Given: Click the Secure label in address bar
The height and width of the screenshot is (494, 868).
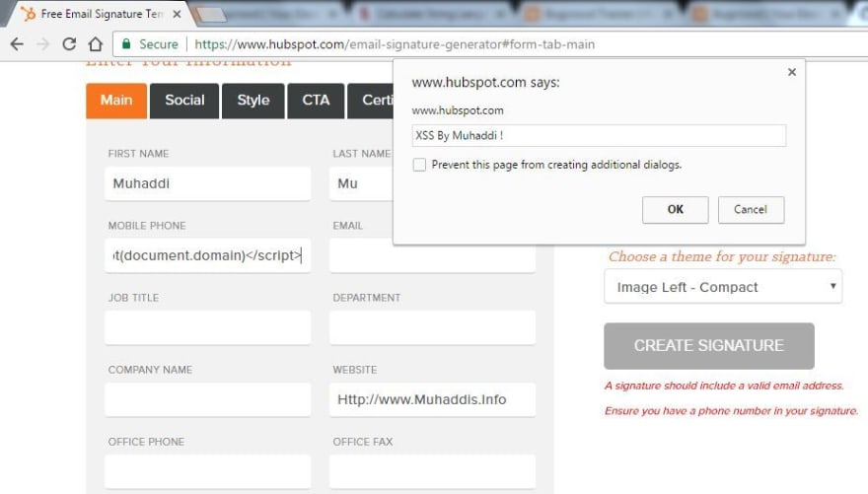Looking at the screenshot, I should tap(159, 44).
